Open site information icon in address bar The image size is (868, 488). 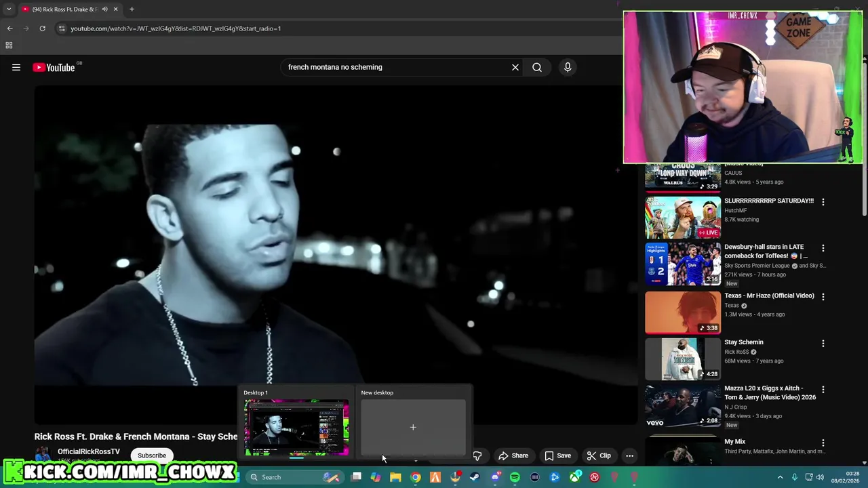coord(62,28)
